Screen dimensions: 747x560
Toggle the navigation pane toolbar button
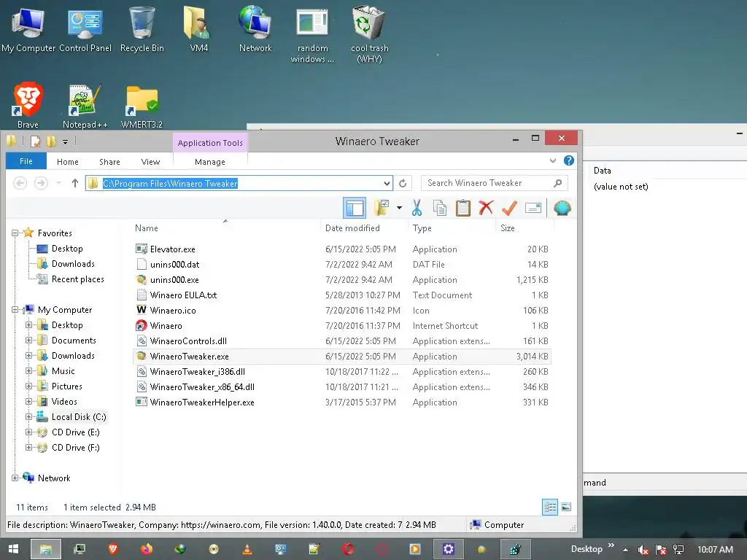(x=355, y=208)
